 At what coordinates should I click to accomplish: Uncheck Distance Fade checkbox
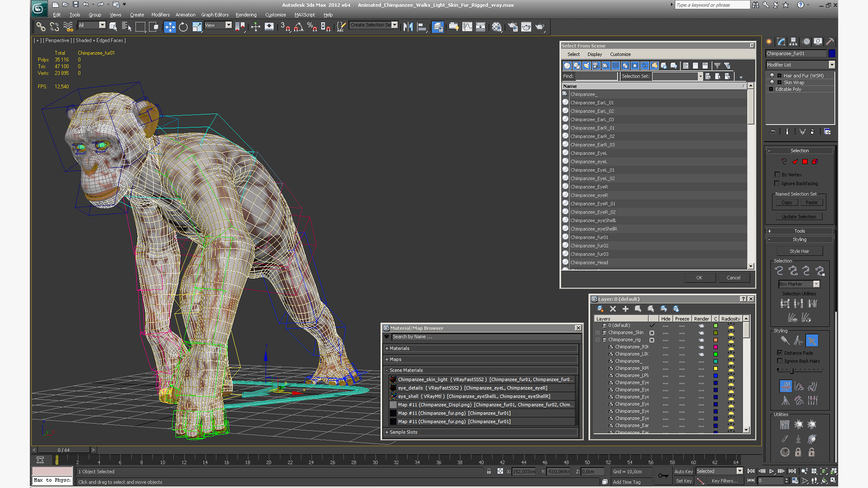[780, 353]
